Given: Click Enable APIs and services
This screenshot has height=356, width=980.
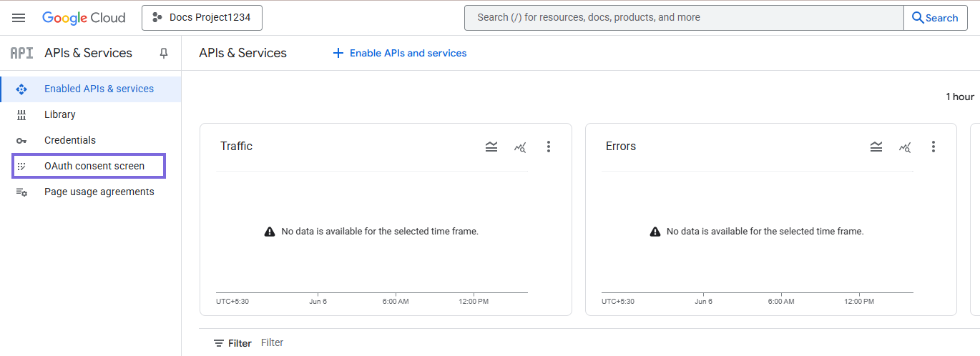Looking at the screenshot, I should tap(400, 53).
